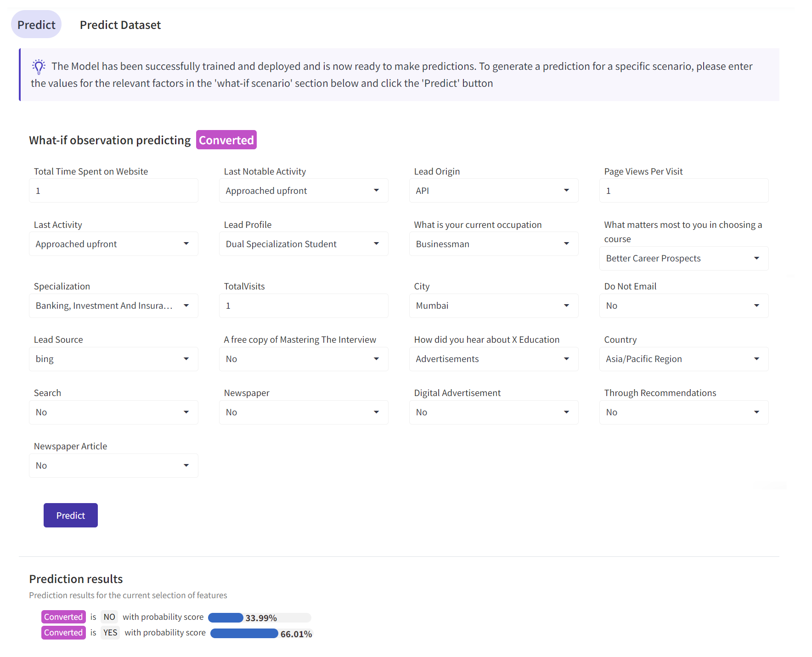Image resolution: width=812 pixels, height=657 pixels.
Task: Expand the Country dropdown
Action: point(683,359)
